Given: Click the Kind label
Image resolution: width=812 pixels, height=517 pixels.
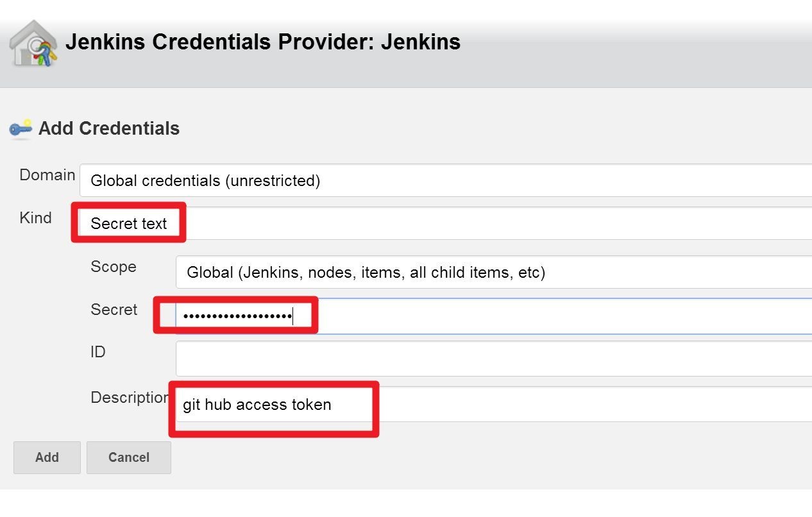Looking at the screenshot, I should point(35,218).
